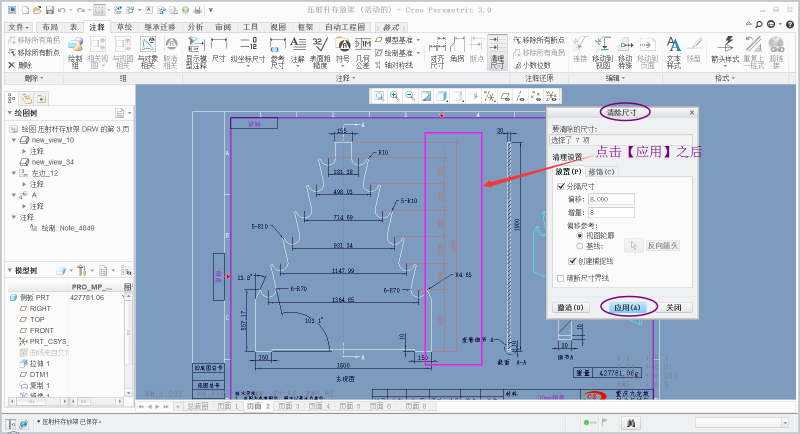
Task: Activate the 显示模型注释 tool
Action: pyautogui.click(x=196, y=53)
